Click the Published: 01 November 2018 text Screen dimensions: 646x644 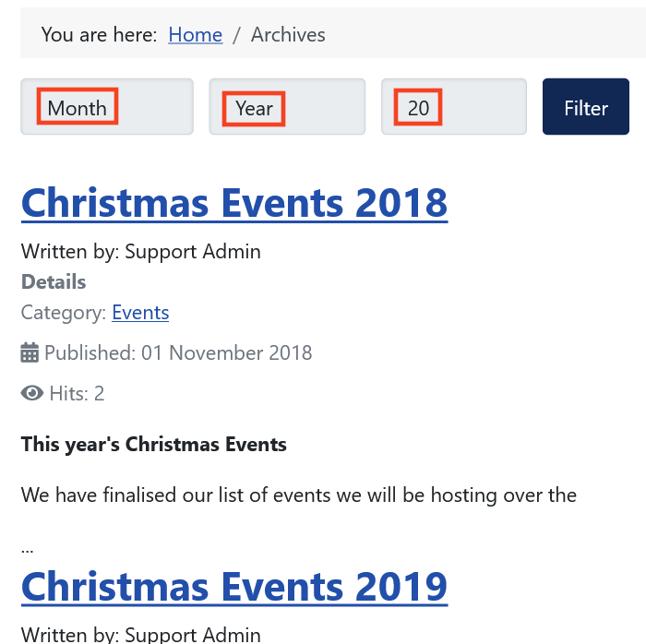pyautogui.click(x=178, y=352)
